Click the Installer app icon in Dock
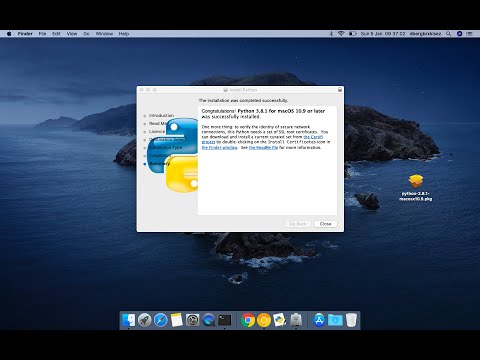 click(x=296, y=320)
